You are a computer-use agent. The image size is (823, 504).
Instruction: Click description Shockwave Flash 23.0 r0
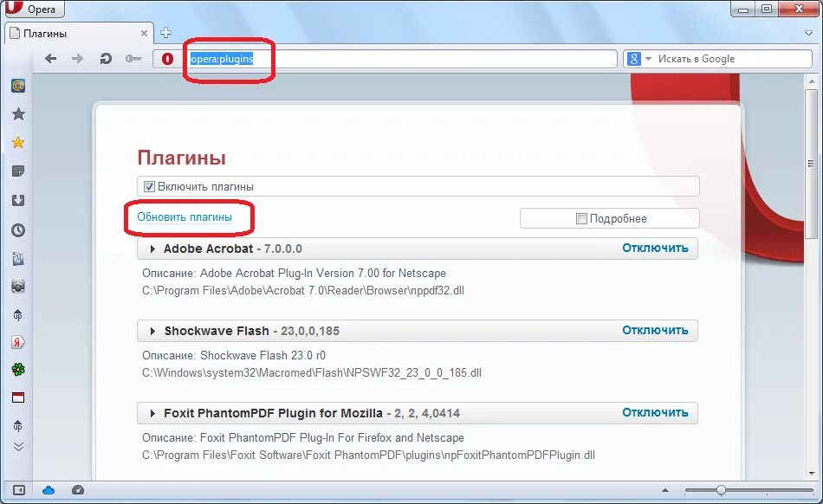234,356
